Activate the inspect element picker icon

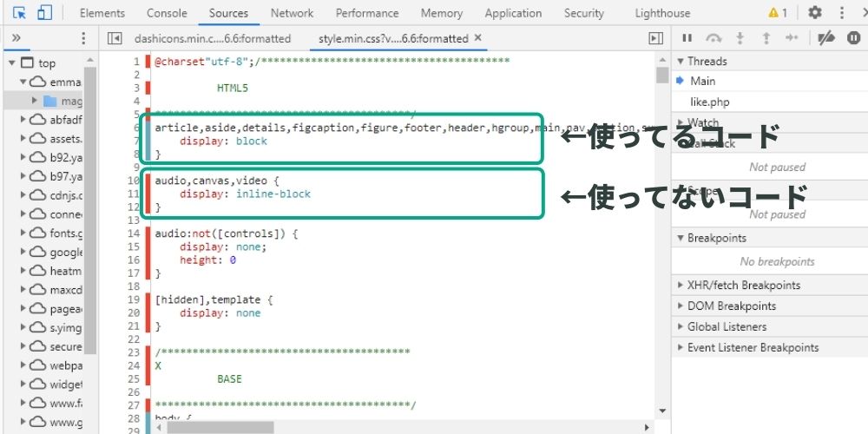[19, 13]
